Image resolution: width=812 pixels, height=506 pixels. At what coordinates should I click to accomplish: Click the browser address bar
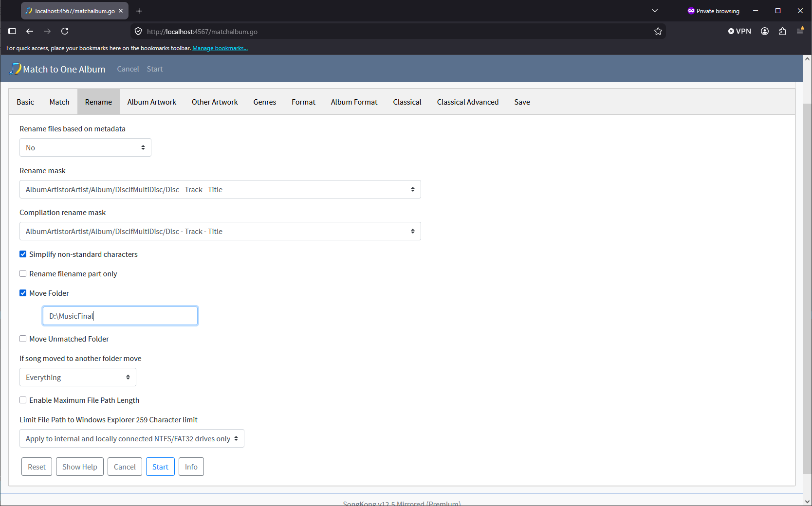tap(398, 31)
